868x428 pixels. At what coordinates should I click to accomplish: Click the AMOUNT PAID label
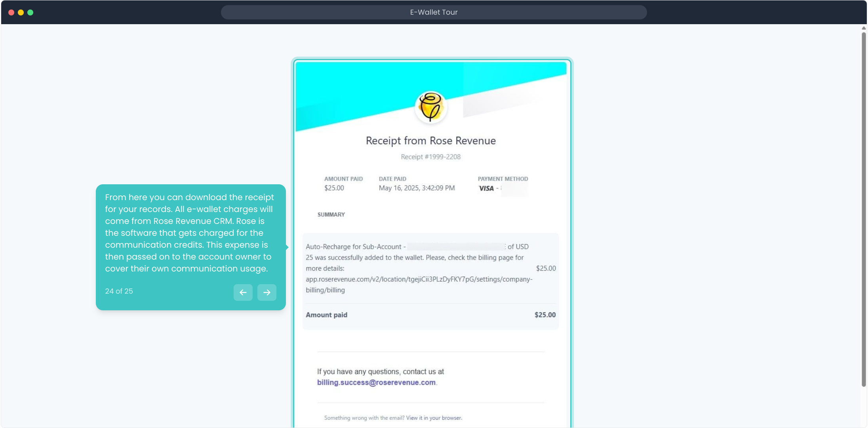click(x=343, y=179)
